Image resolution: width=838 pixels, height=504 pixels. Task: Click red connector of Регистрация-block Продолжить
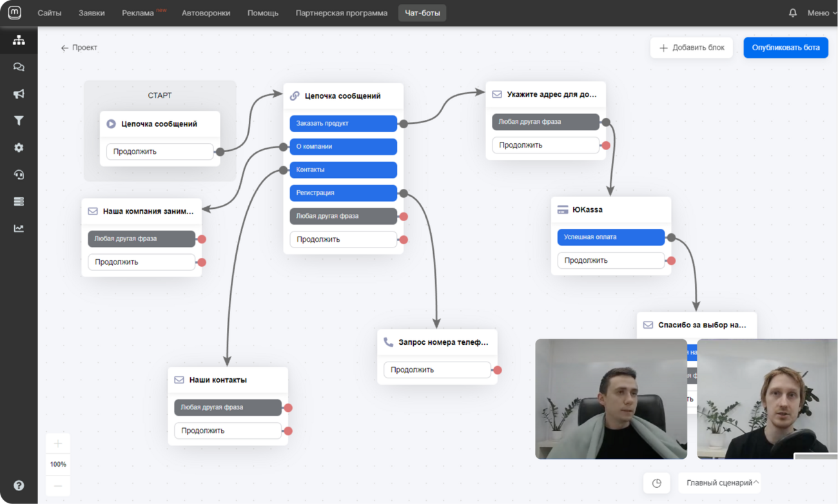404,240
